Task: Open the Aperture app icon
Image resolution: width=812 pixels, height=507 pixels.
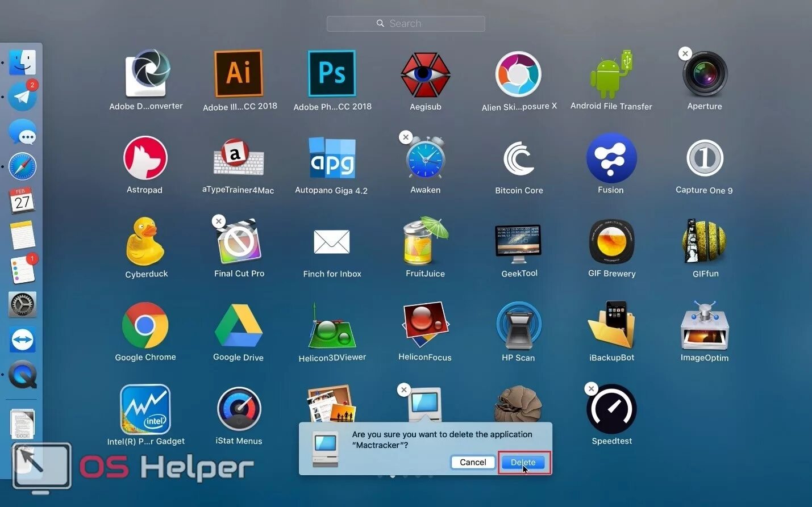Action: 705,74
